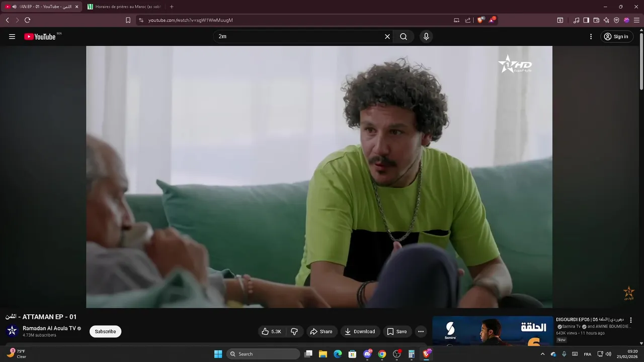Like the video with thumbs up
This screenshot has height=362, width=644.
(272, 331)
